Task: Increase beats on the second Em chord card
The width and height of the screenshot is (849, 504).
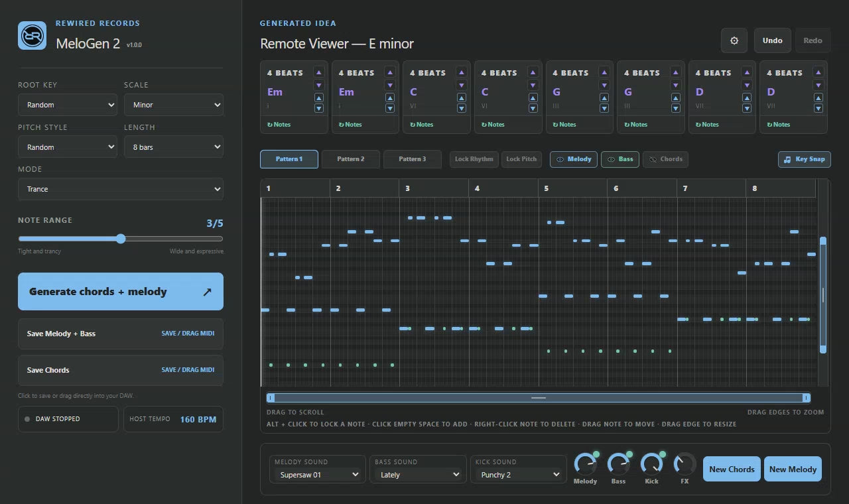Action: pos(390,72)
